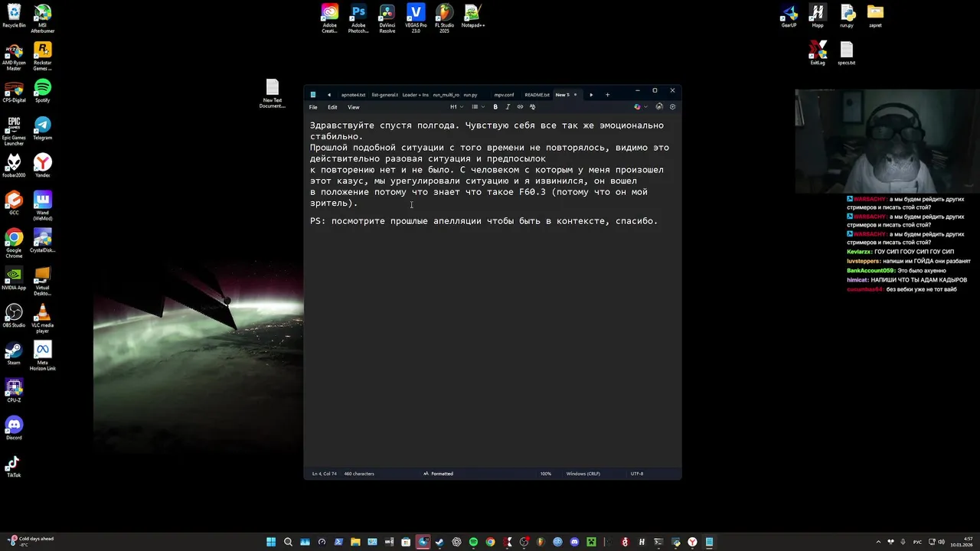
Task: Switch to the run_multi_ro tab
Action: pyautogui.click(x=446, y=95)
